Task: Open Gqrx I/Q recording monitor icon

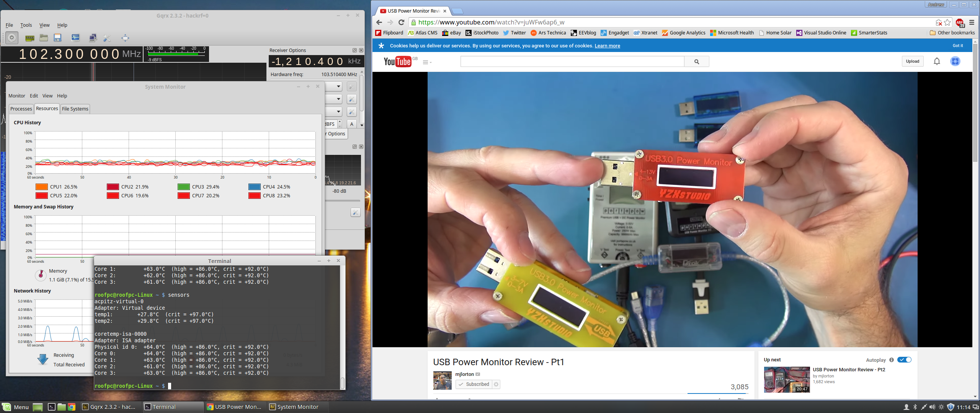Action: pyautogui.click(x=75, y=38)
